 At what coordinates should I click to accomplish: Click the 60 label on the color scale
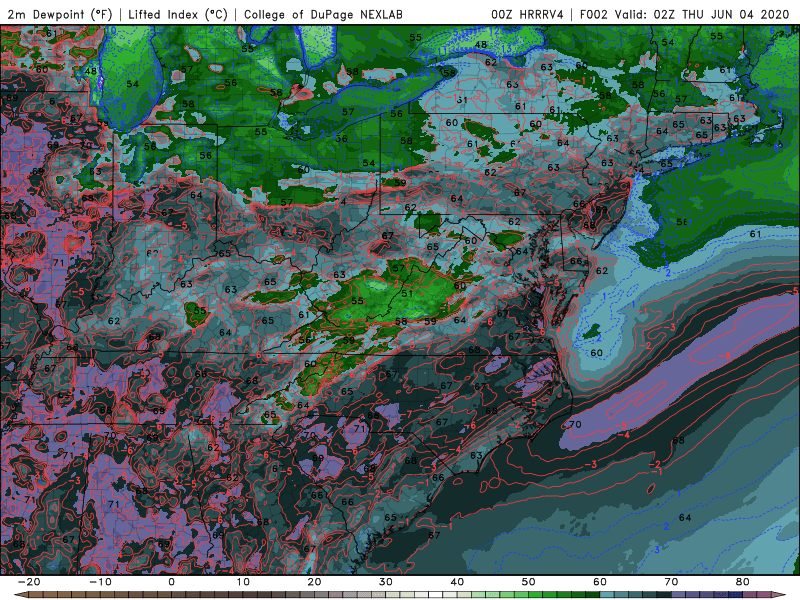coord(600,582)
